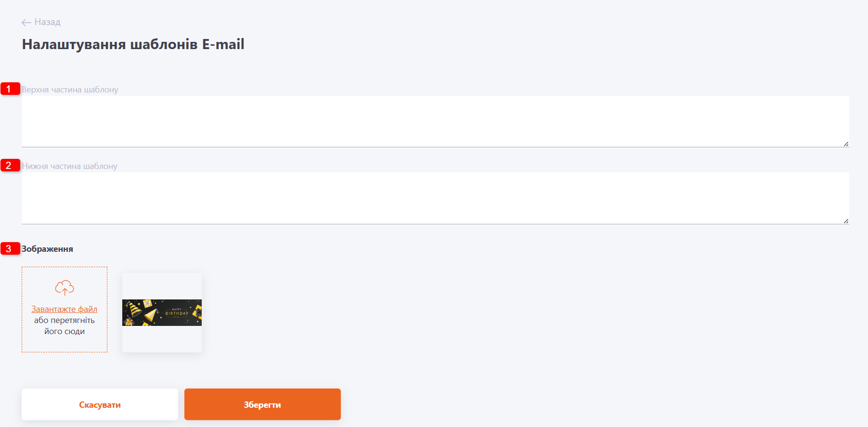Click the cloud upload icon

click(x=65, y=288)
